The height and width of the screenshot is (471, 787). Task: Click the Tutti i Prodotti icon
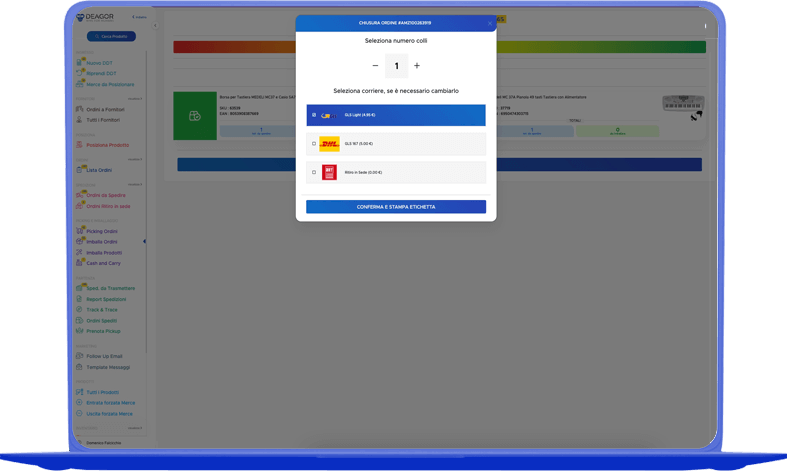click(79, 392)
